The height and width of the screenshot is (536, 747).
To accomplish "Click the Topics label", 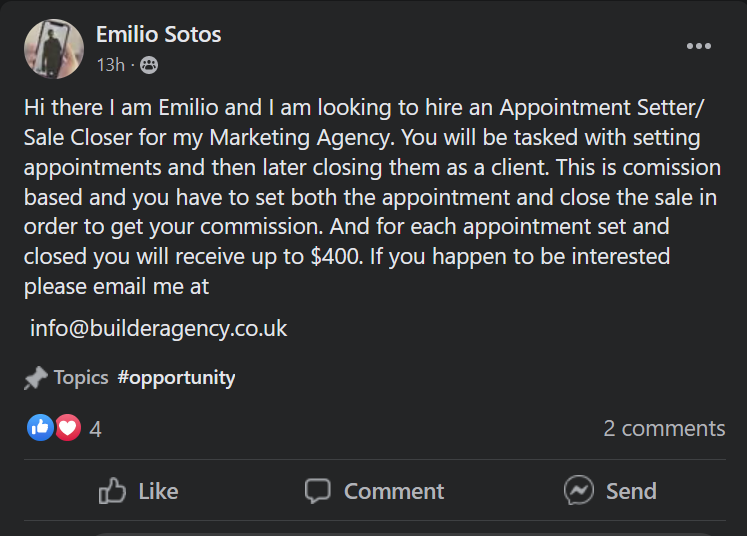I will (81, 377).
